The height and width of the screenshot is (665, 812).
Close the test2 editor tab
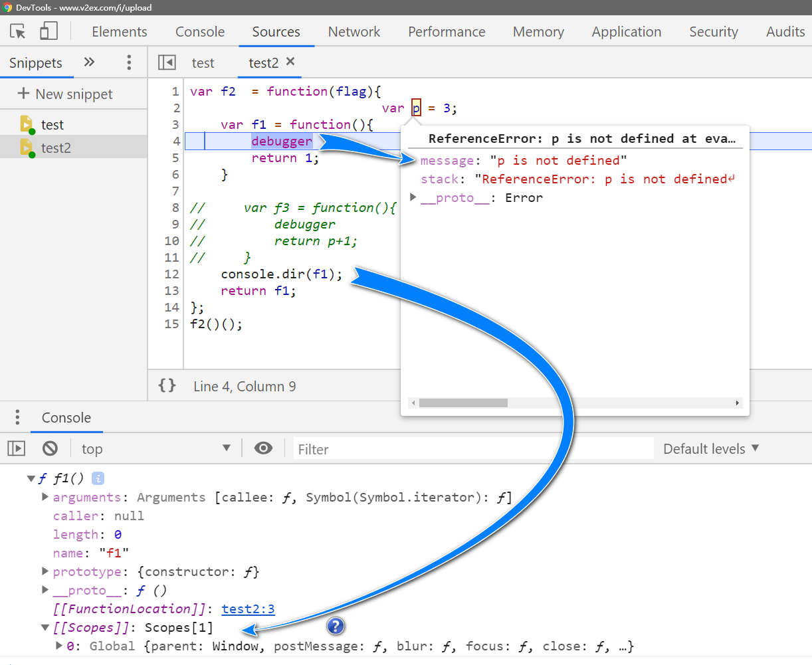coord(290,62)
